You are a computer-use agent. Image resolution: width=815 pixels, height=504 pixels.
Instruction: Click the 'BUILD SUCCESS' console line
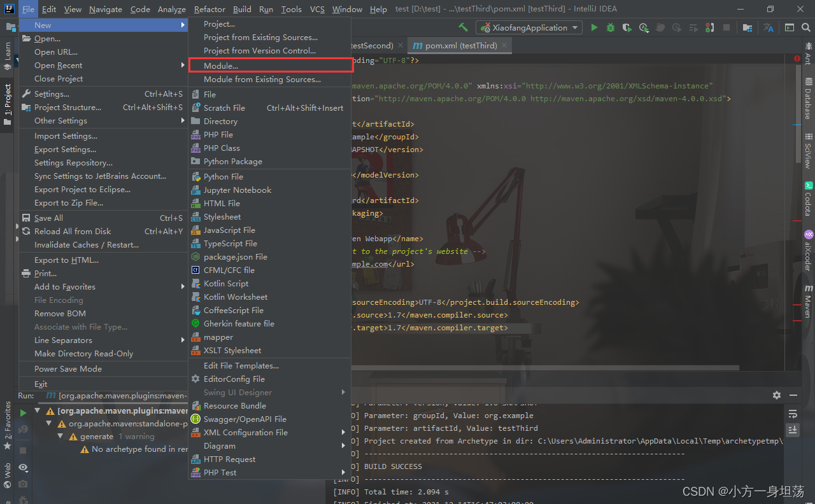(393, 466)
